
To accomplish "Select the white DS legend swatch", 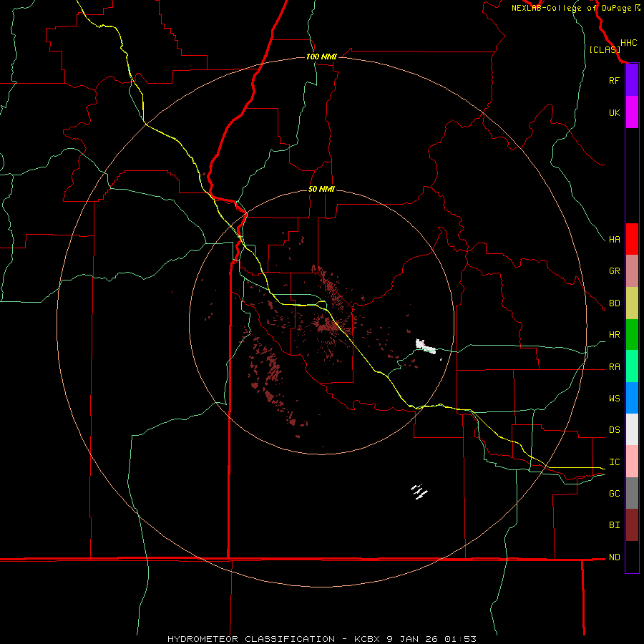I will pos(632,429).
